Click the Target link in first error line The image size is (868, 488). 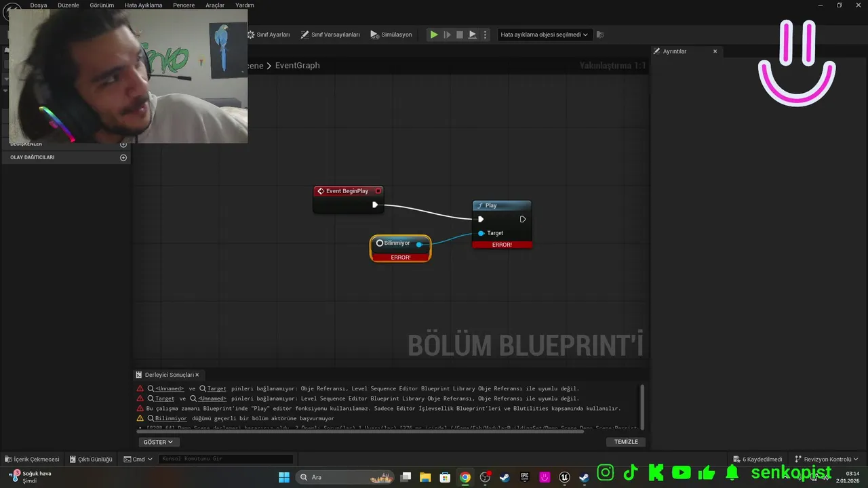pos(217,388)
